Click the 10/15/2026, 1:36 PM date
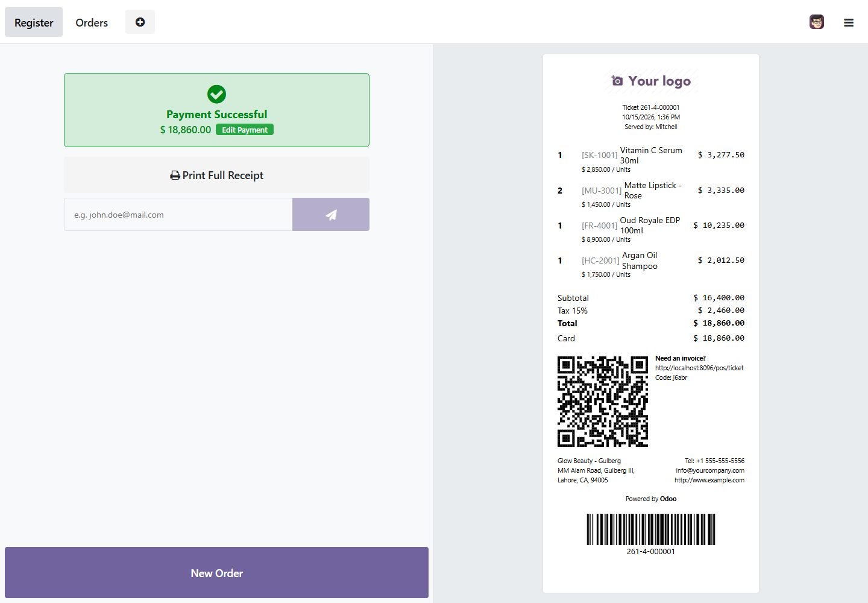 click(x=651, y=117)
